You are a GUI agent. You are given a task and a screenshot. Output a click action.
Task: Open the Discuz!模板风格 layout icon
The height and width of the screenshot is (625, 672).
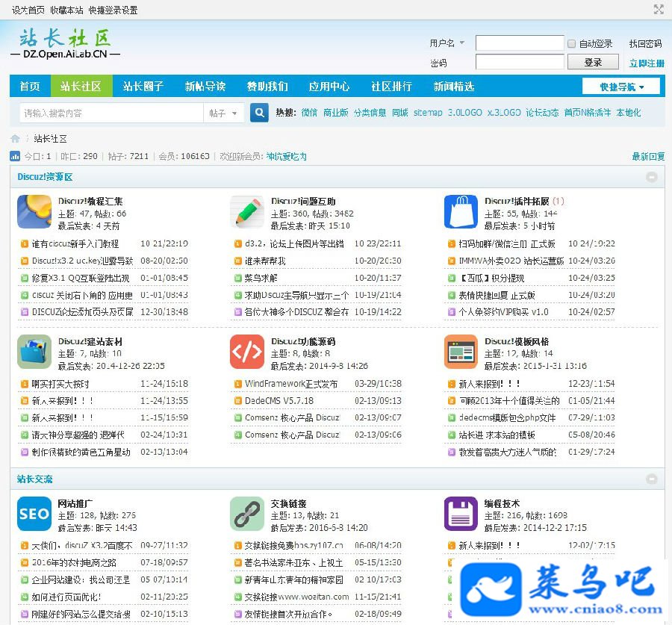[461, 352]
